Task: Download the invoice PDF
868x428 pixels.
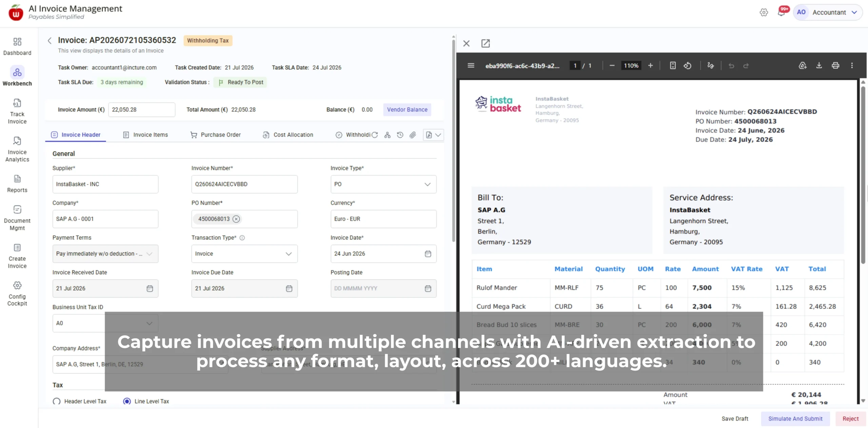Action: [x=819, y=66]
